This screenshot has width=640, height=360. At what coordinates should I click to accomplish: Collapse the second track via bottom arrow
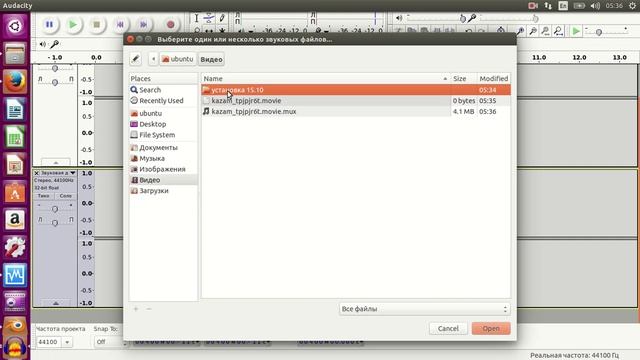(56, 303)
